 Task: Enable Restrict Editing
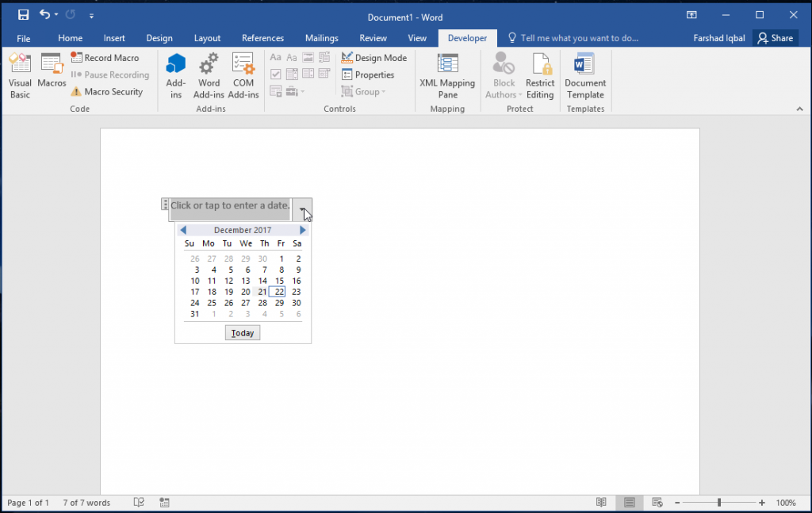pos(540,74)
